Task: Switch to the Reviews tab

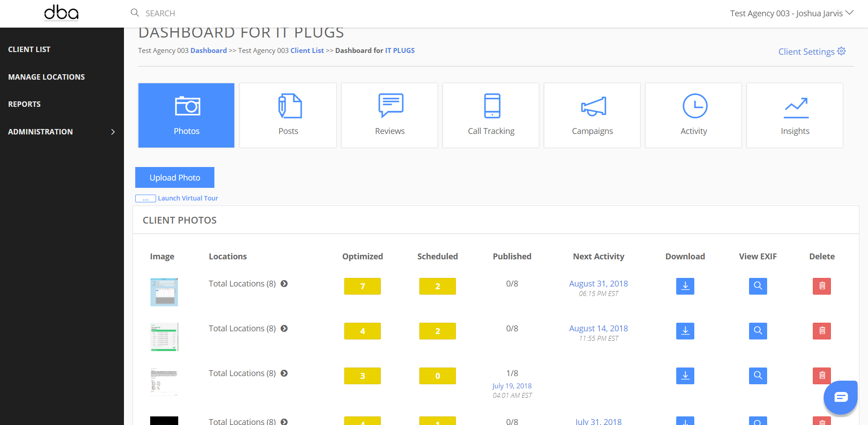Action: pos(389,115)
